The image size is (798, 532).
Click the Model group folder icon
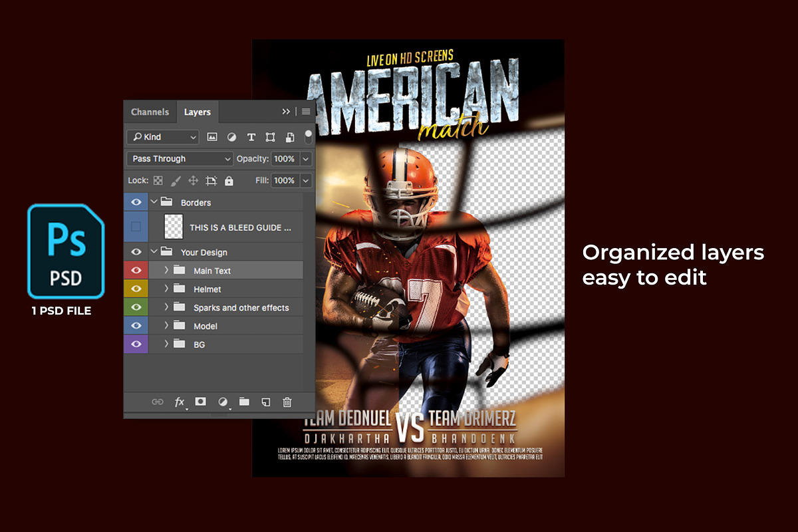click(x=180, y=326)
